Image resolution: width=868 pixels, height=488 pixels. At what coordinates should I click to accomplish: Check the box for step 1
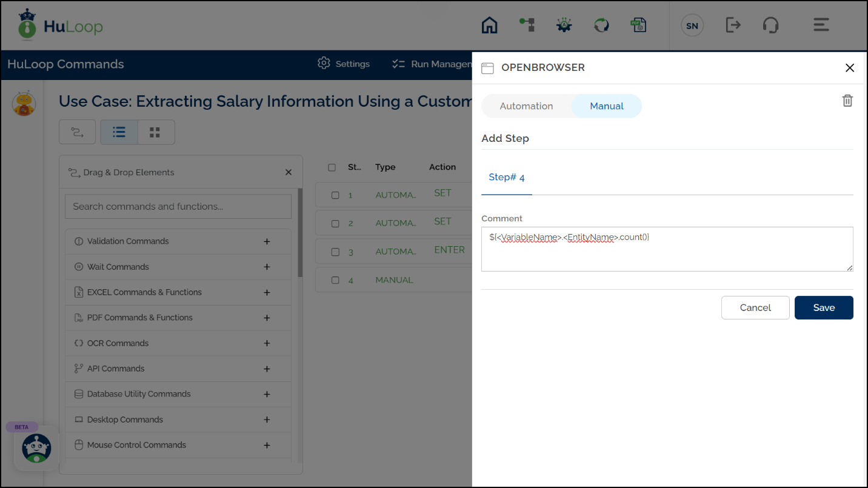click(335, 195)
